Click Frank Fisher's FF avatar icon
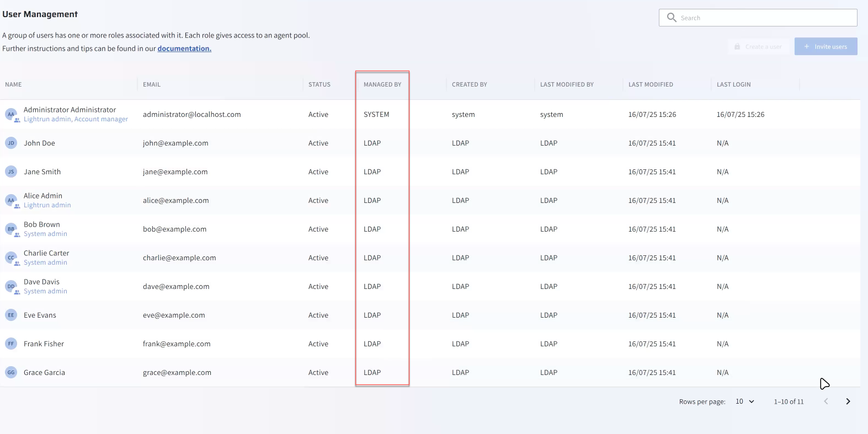This screenshot has height=434, width=868. pyautogui.click(x=11, y=344)
